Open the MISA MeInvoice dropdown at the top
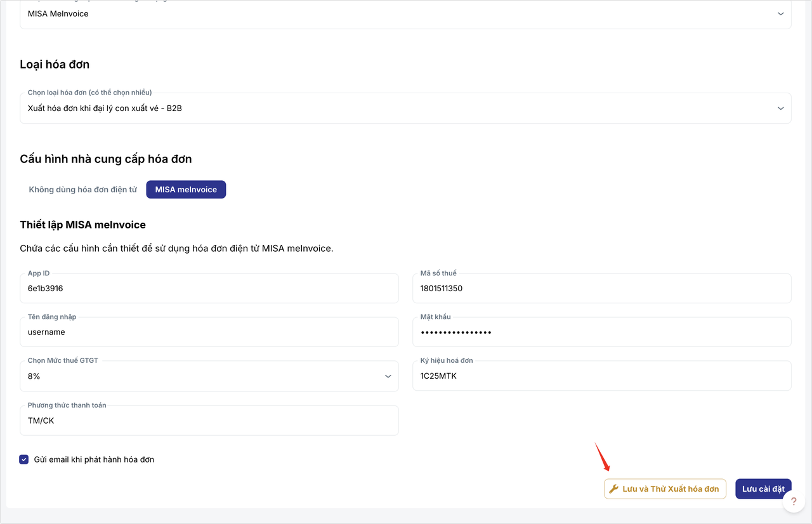 [x=405, y=14]
